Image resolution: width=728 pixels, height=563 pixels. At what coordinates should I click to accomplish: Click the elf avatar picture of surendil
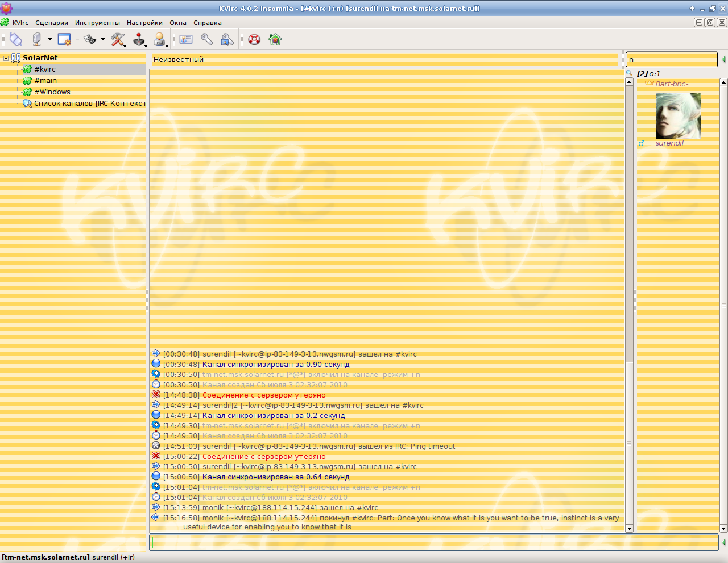tap(679, 116)
